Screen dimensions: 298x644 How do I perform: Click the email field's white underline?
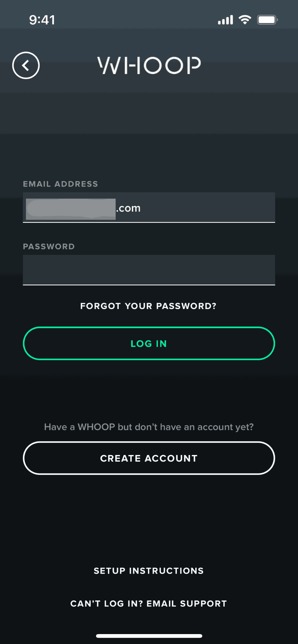click(x=149, y=222)
